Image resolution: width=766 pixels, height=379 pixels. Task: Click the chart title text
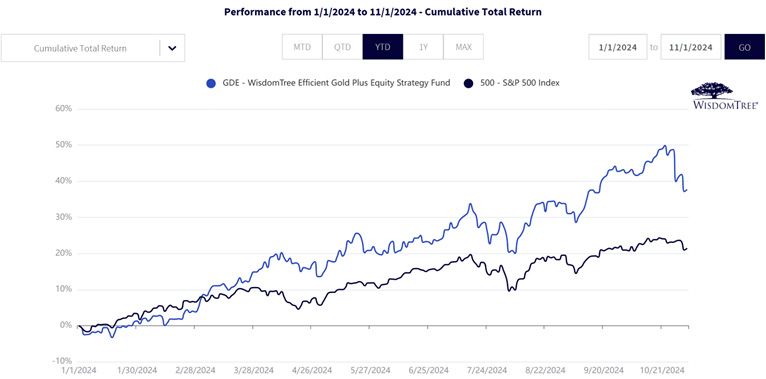click(x=383, y=12)
